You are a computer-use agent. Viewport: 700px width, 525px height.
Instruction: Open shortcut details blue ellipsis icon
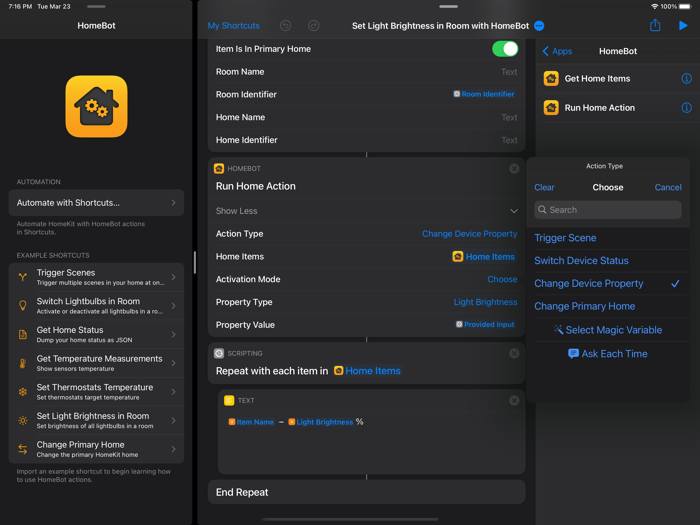(x=539, y=25)
